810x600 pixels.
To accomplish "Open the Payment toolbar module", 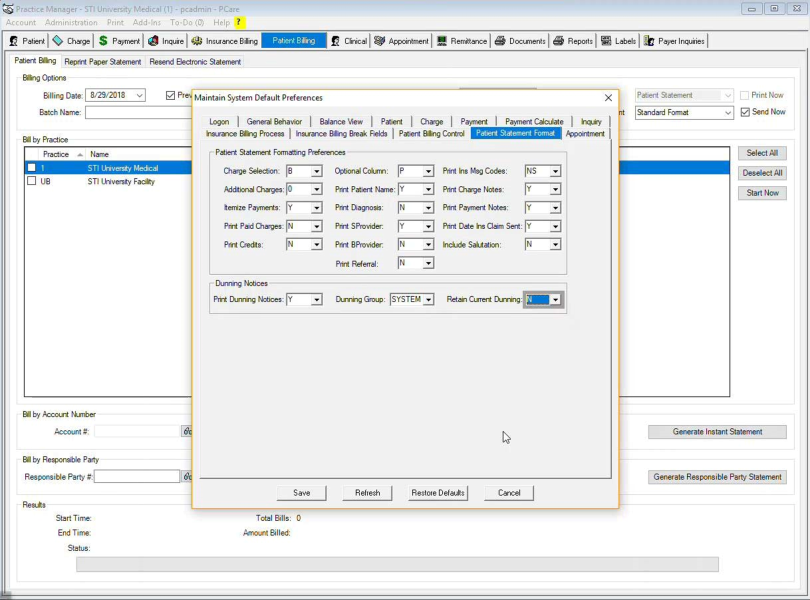I will click(119, 41).
